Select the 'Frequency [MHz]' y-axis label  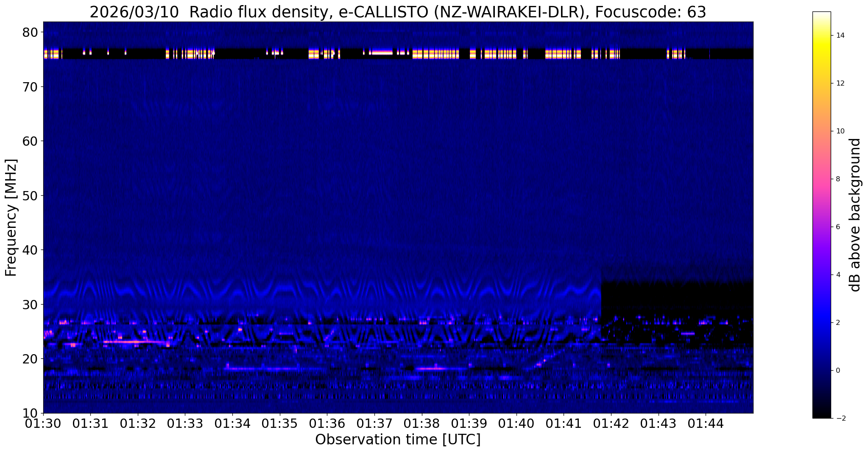(11, 217)
